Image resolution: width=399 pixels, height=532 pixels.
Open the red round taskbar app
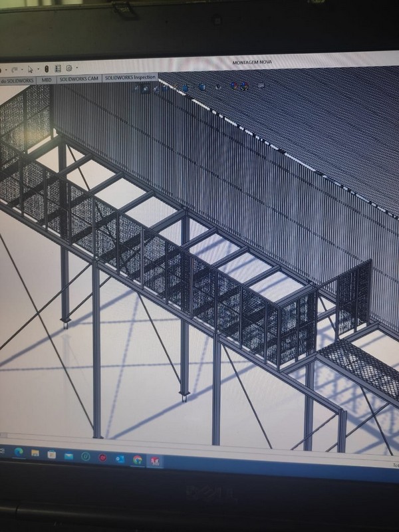coord(103,458)
